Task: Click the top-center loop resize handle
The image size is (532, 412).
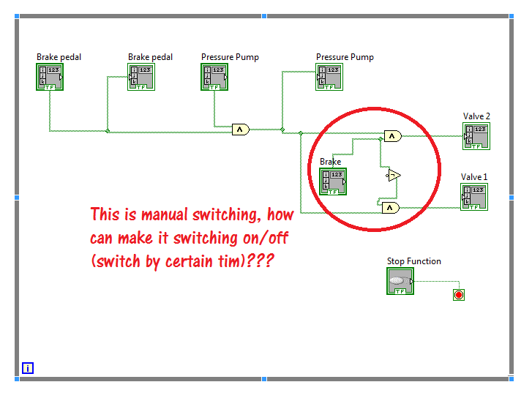Action: click(264, 16)
